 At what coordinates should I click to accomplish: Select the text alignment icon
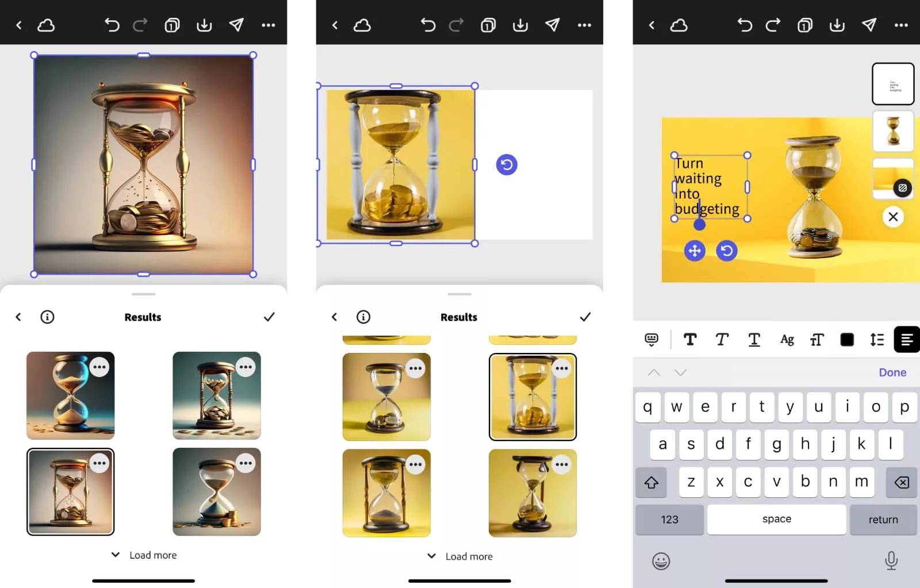pos(907,340)
